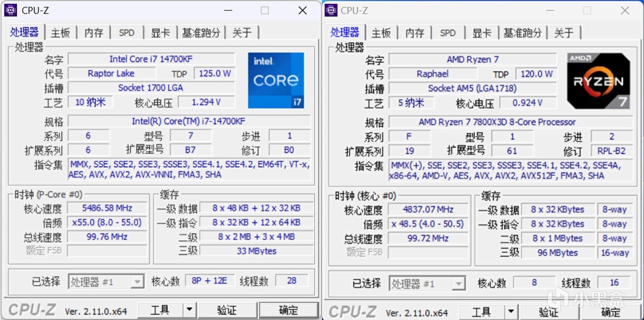Click AMD Ryzen 7 7800X3D 8-Core Processor field
The height and width of the screenshot is (320, 644).
pyautogui.click(x=511, y=122)
